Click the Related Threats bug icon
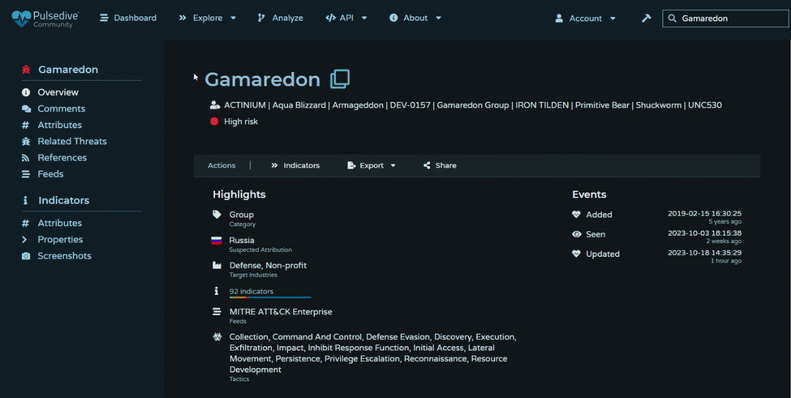791x398 pixels. pyautogui.click(x=26, y=141)
